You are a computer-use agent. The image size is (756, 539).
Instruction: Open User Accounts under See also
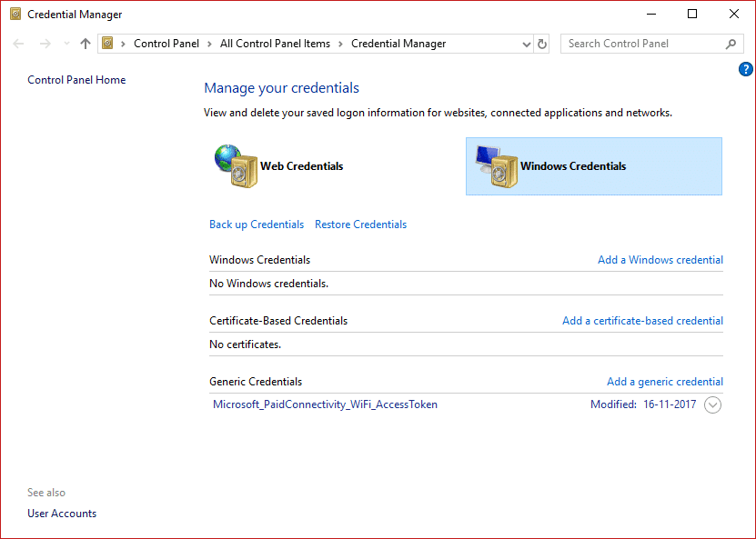pos(62,514)
